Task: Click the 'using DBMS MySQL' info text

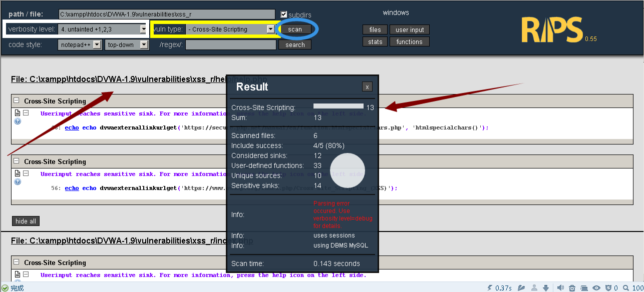Action: click(341, 245)
